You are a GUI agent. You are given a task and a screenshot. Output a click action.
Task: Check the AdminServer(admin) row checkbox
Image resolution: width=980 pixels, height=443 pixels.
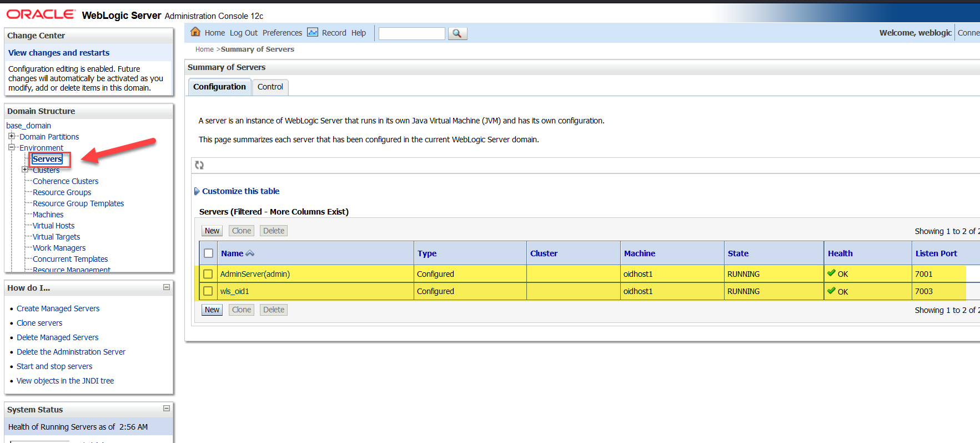pos(208,274)
